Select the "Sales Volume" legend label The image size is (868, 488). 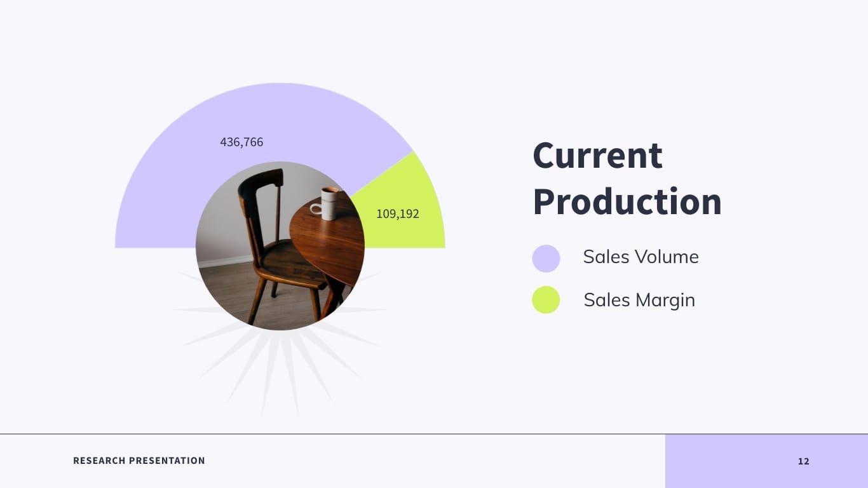(641, 257)
